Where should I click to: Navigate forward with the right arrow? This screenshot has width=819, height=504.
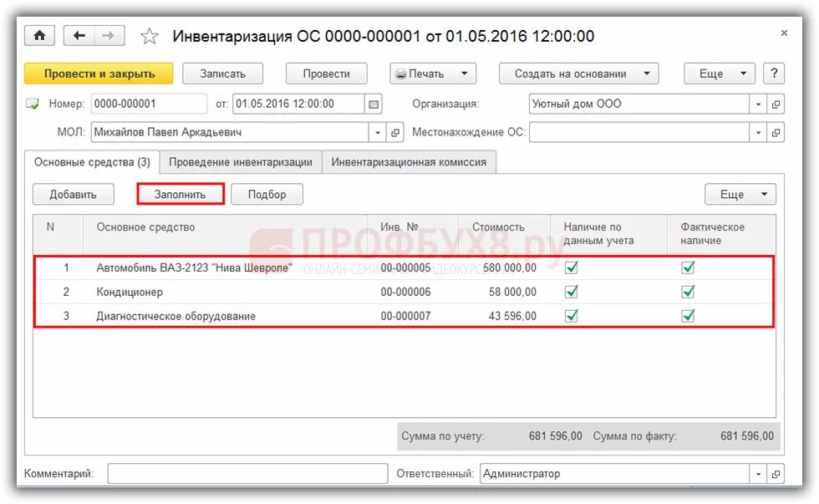coord(109,35)
